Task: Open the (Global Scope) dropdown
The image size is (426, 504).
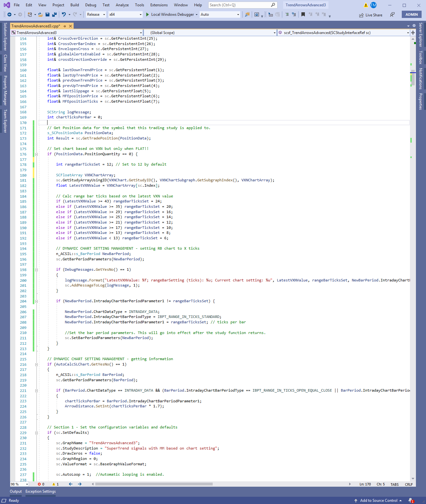Action: point(210,33)
